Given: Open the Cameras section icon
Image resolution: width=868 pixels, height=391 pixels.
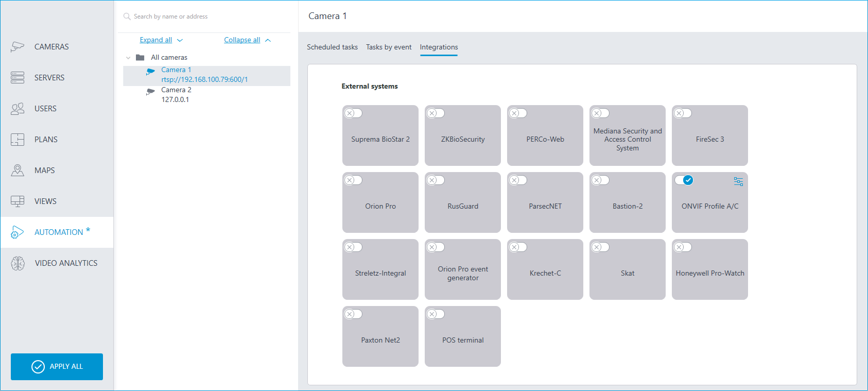Looking at the screenshot, I should tap(18, 47).
